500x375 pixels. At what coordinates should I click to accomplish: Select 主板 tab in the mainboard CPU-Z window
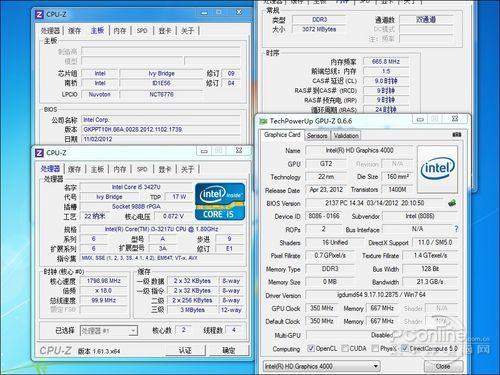(x=97, y=30)
